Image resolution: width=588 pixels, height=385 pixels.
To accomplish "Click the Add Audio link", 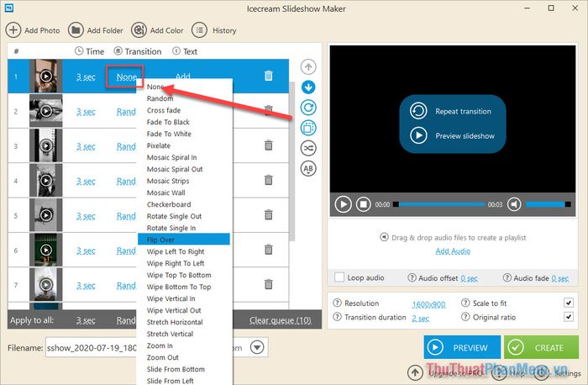I will (x=453, y=251).
